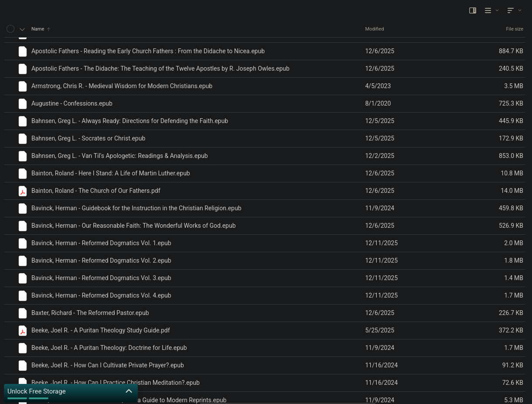Viewport: 532px width, 404px height.
Task: Click file size 91.2 KB
Action: [x=513, y=365]
